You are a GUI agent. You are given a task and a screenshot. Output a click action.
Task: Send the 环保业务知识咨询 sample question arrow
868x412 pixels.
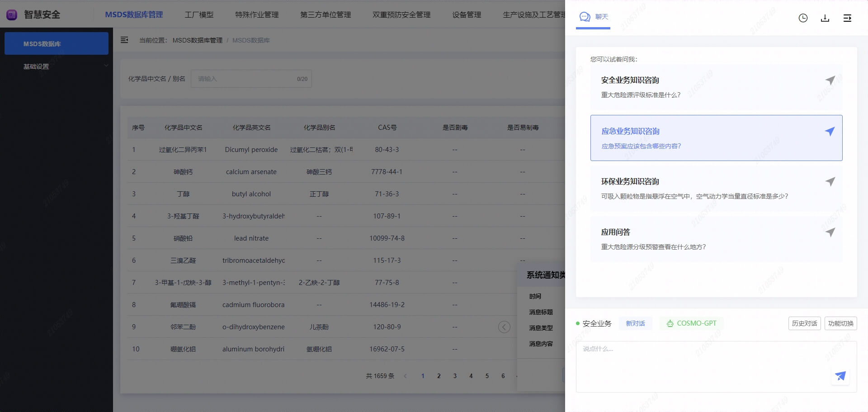(830, 182)
